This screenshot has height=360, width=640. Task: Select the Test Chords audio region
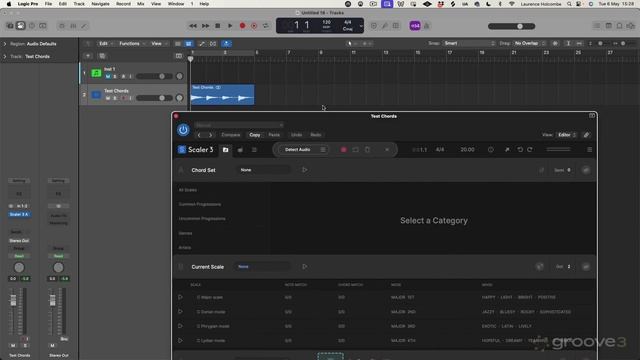click(222, 95)
